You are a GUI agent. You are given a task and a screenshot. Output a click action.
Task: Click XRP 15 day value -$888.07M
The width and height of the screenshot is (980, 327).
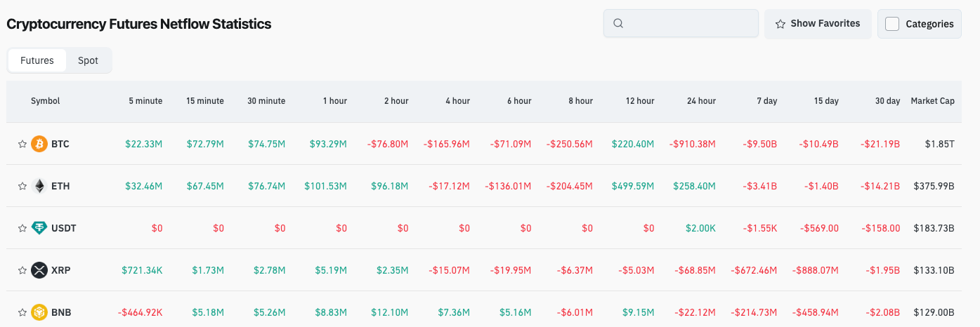(816, 270)
